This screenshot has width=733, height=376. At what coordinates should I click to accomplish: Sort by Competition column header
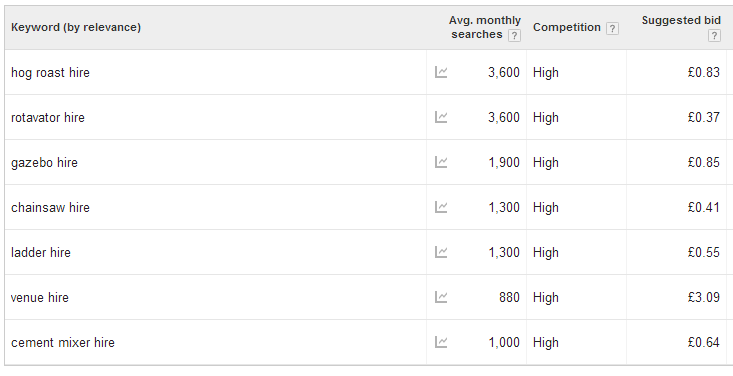(x=567, y=27)
